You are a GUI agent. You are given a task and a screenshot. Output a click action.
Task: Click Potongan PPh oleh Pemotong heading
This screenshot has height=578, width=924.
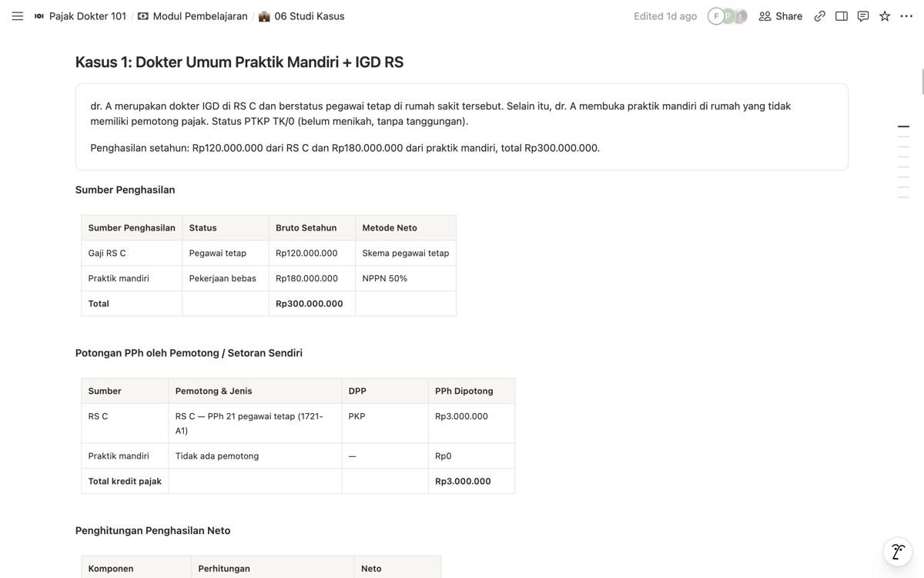189,353
